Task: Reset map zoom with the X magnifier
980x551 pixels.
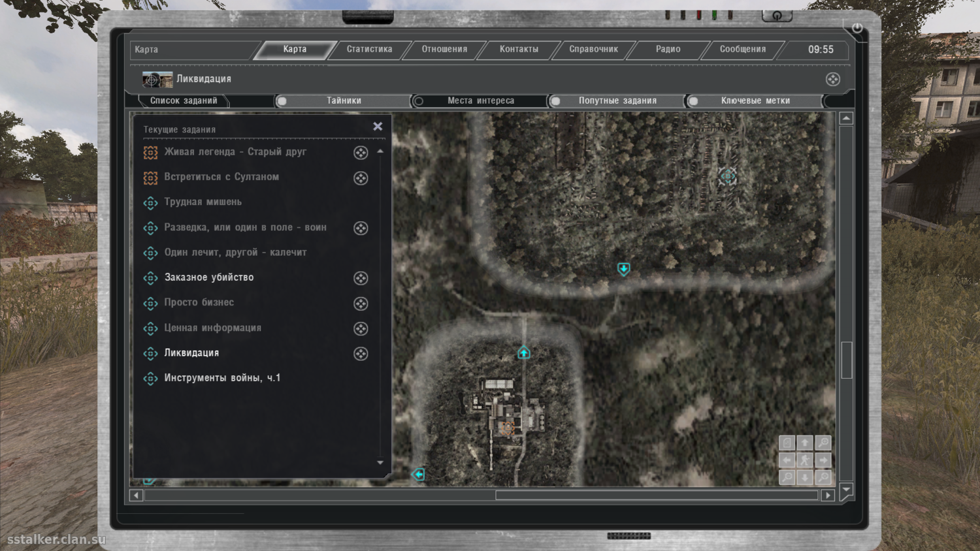Action: 823,478
